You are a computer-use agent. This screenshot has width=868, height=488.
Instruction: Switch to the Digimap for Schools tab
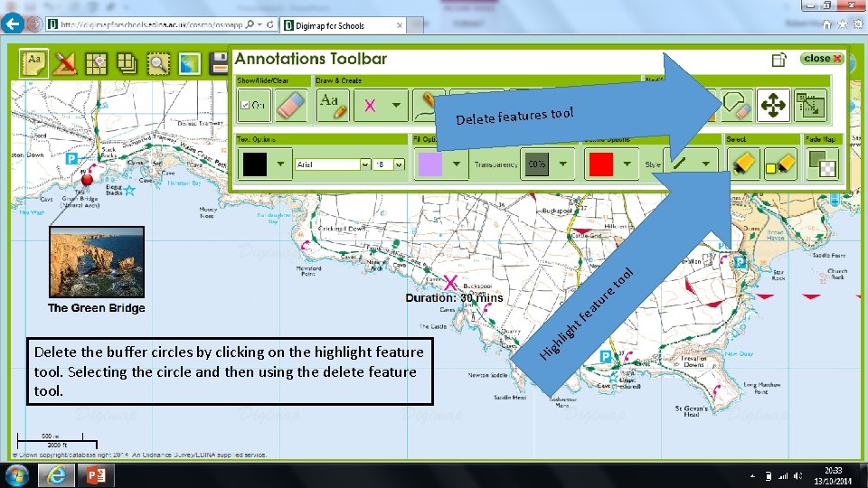[x=344, y=25]
